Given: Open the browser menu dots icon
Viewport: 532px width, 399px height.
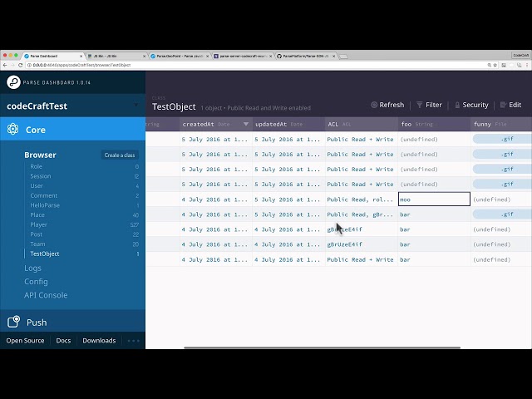Looking at the screenshot, I should [527, 65].
